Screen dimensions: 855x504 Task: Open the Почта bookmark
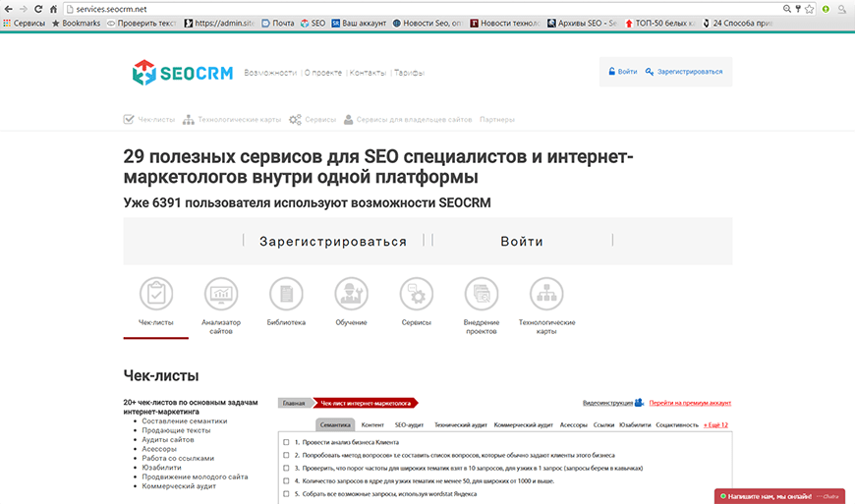(x=278, y=24)
